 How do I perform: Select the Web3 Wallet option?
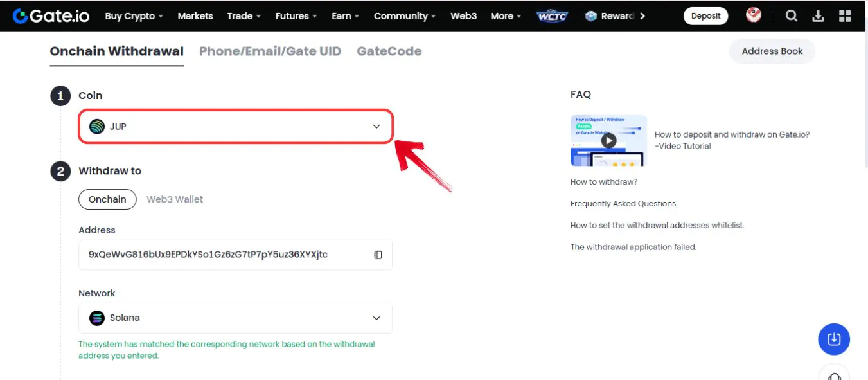pyautogui.click(x=175, y=199)
